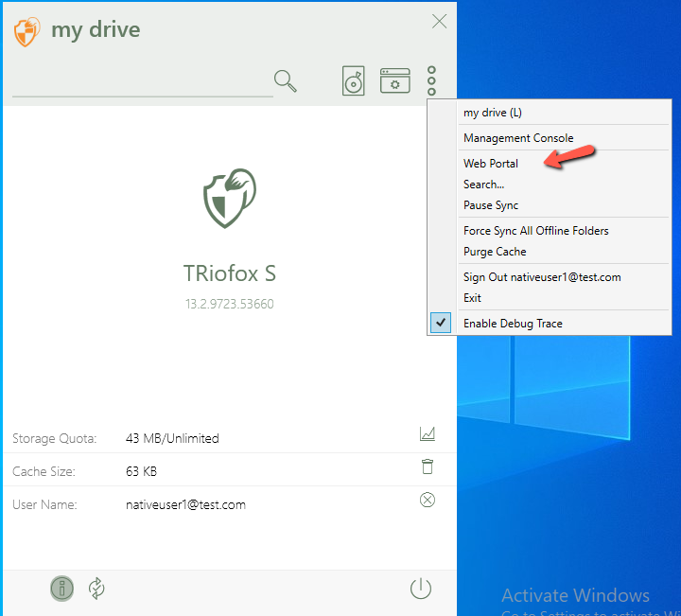This screenshot has width=681, height=616.
Task: Click the large Triofox shield logo
Action: point(230,198)
